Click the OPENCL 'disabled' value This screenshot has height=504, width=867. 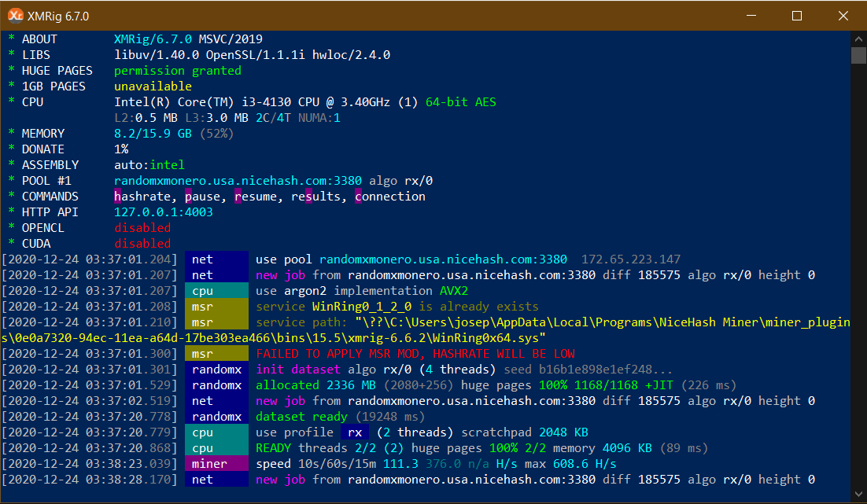coord(142,228)
